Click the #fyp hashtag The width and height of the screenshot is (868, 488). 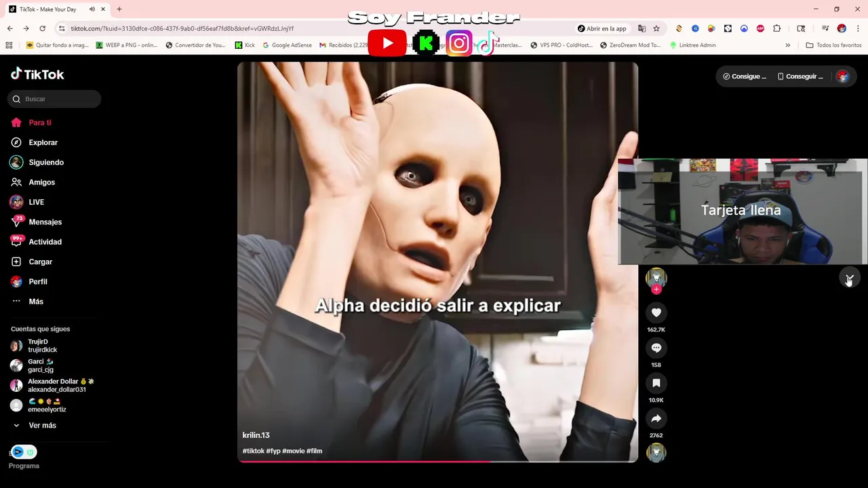pyautogui.click(x=273, y=451)
